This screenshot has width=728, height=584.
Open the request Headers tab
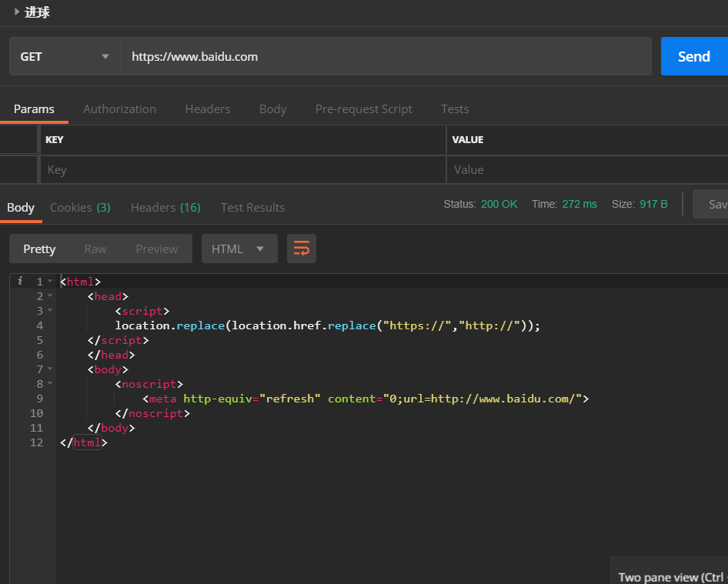(208, 109)
